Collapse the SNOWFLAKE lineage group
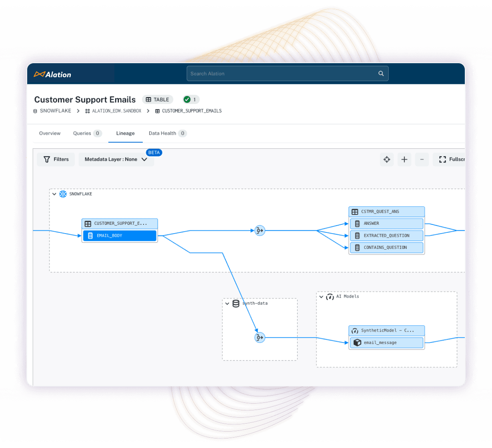The height and width of the screenshot is (448, 492). (54, 194)
